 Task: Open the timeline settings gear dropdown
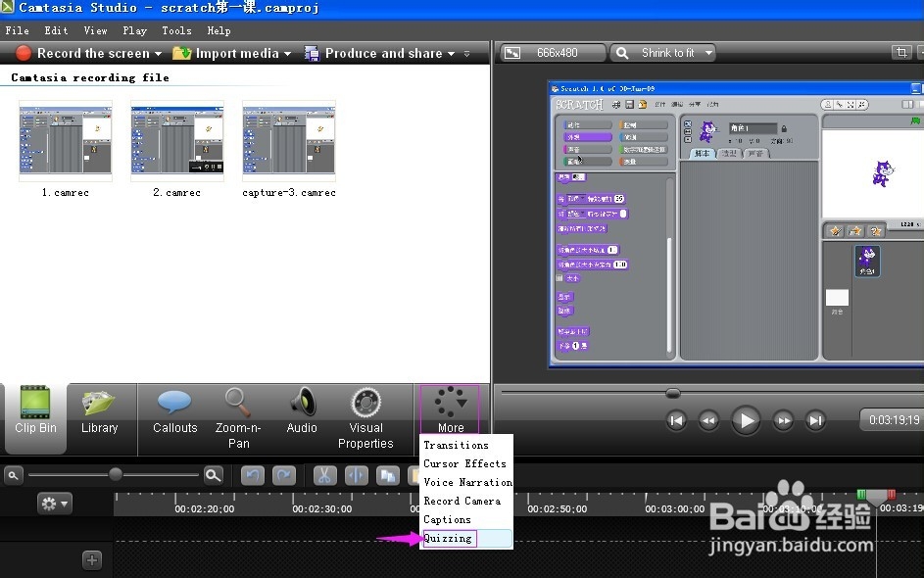pos(55,504)
